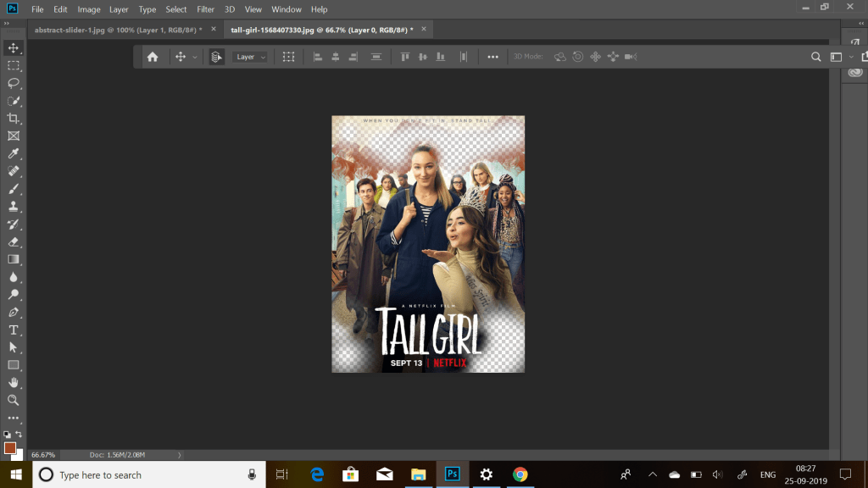The height and width of the screenshot is (488, 868).
Task: Open the foreground color swatch
Action: tap(10, 447)
